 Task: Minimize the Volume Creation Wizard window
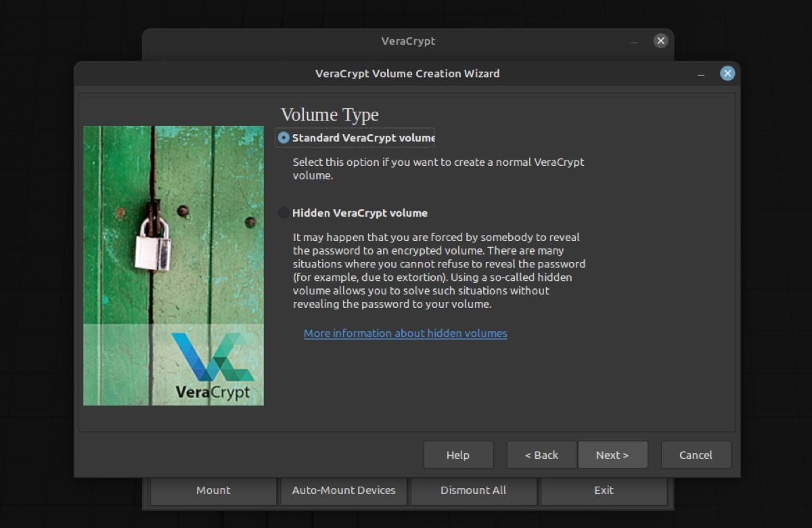coord(702,73)
